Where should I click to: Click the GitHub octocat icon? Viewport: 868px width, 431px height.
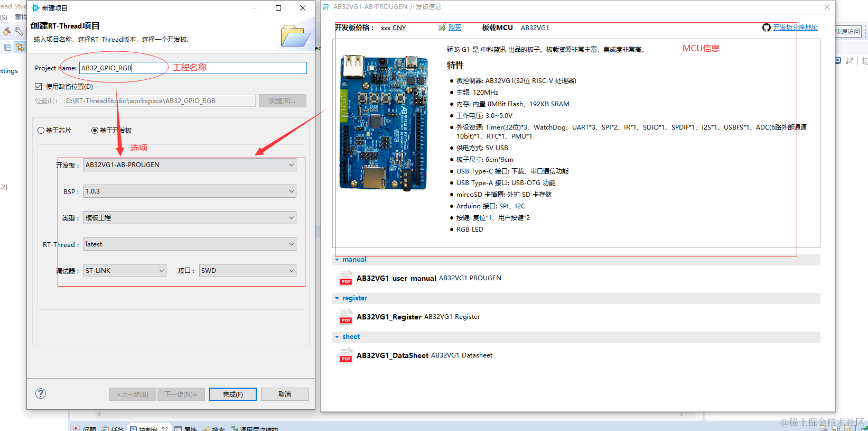[x=767, y=27]
